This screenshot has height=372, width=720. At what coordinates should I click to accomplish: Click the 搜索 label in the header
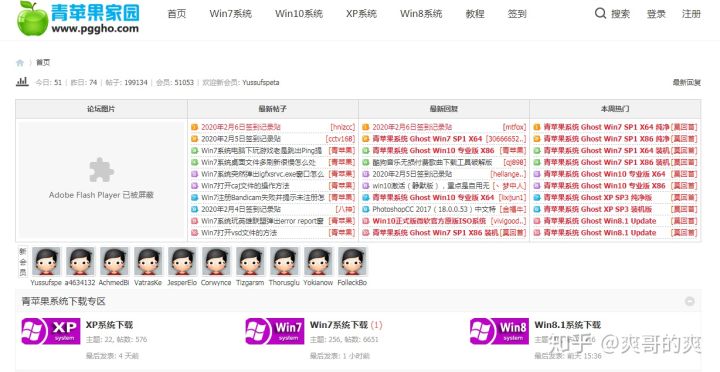tap(620, 14)
